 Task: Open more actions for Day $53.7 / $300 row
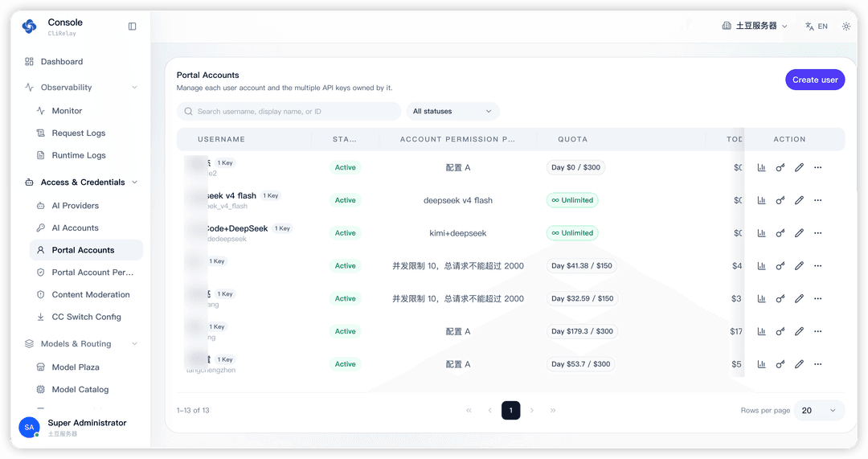(x=817, y=364)
